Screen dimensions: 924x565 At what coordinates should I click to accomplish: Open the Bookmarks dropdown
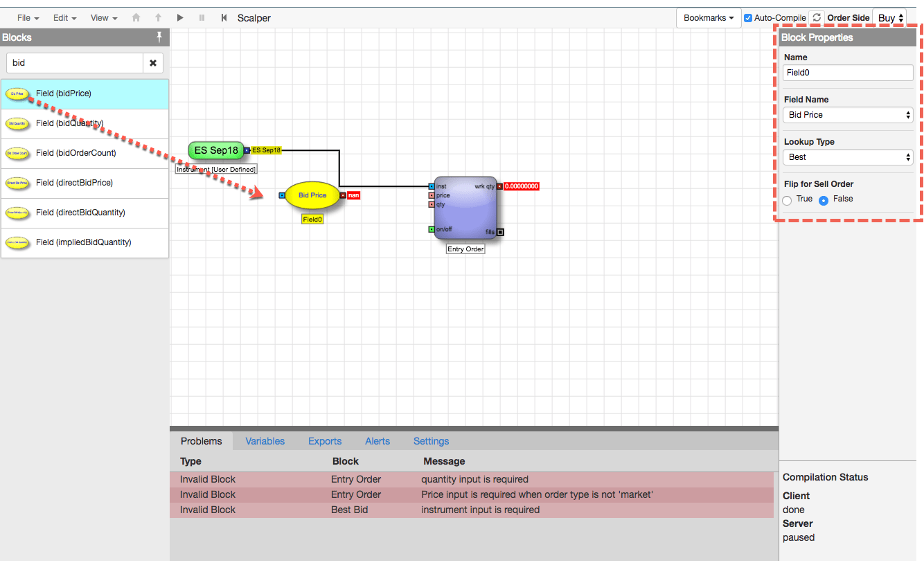(709, 18)
